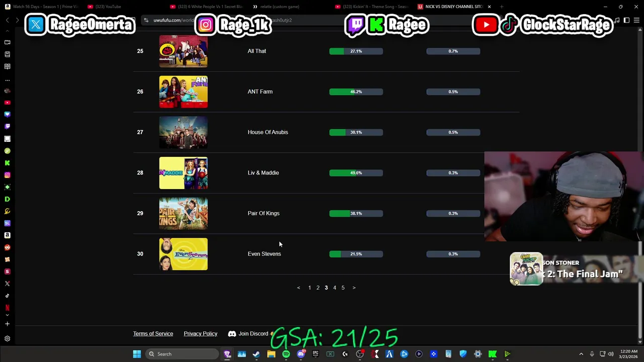Open the sidebar reading list book icon
The width and height of the screenshot is (644, 362).
click(x=7, y=66)
